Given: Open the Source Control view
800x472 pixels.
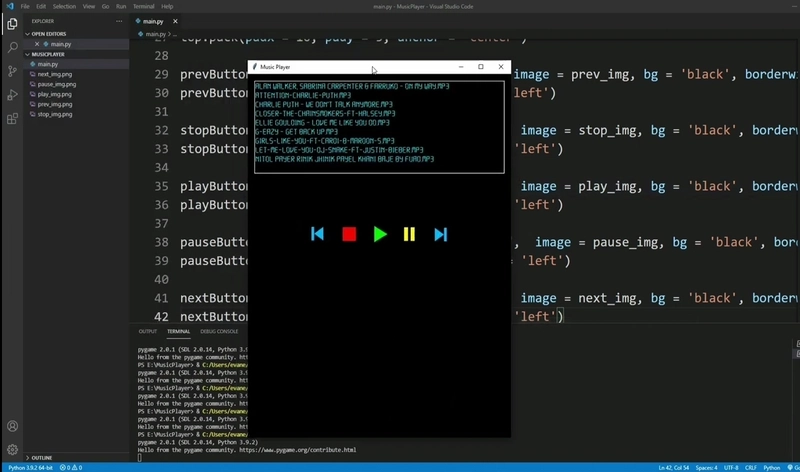Looking at the screenshot, I should pyautogui.click(x=12, y=71).
